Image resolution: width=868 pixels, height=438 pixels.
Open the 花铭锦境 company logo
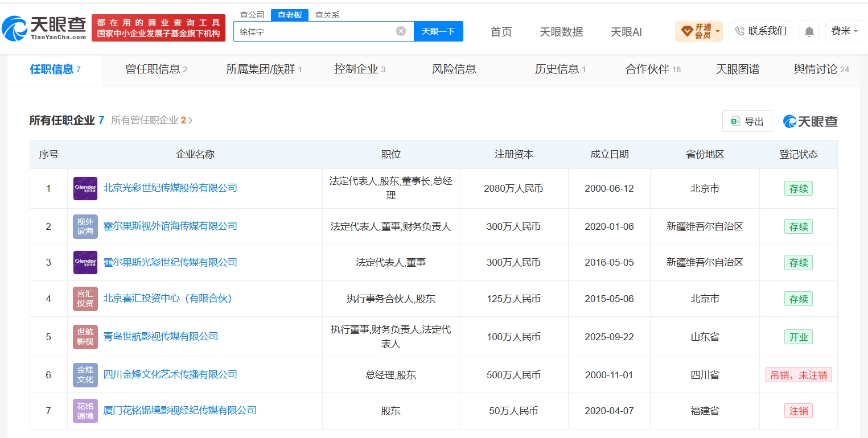[x=85, y=411]
